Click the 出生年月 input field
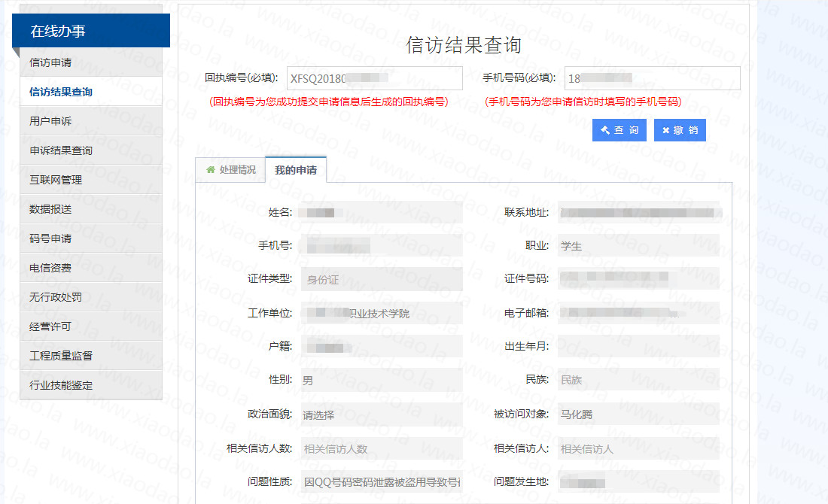This screenshot has height=504, width=828. pyautogui.click(x=638, y=346)
